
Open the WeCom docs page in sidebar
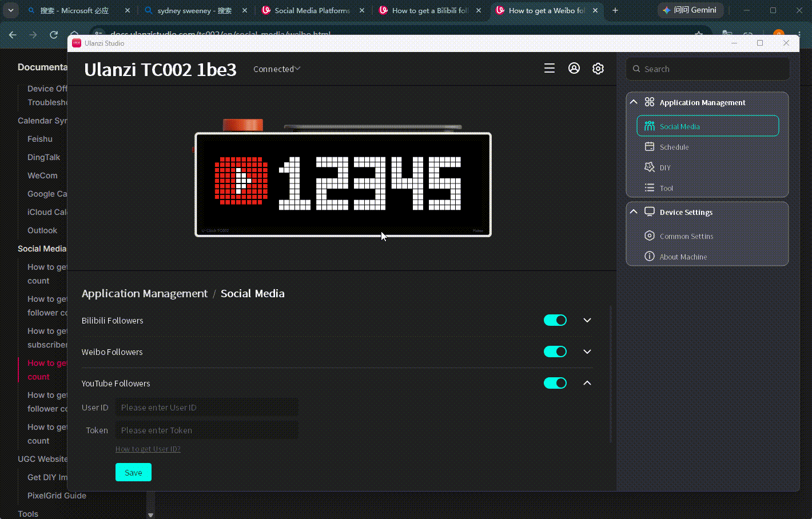[42, 175]
